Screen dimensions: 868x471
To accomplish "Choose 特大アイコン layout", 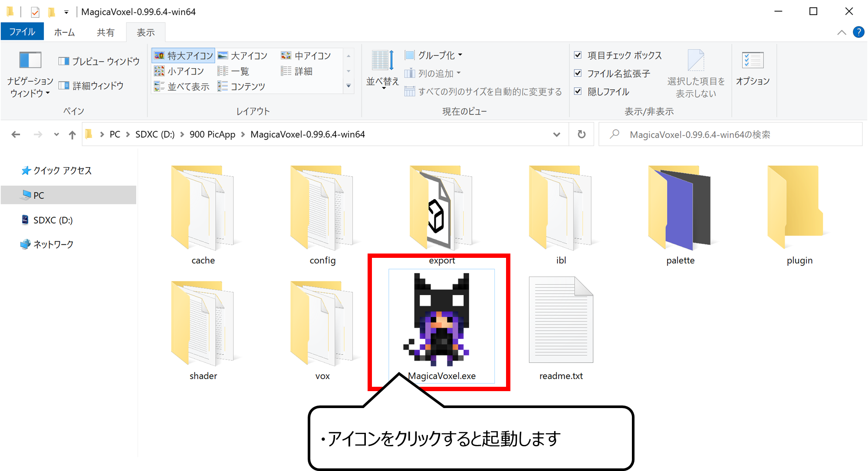I will coord(184,56).
